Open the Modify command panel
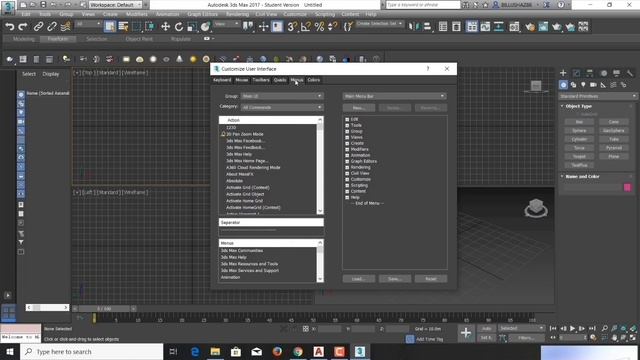The image size is (640, 360). [576, 73]
